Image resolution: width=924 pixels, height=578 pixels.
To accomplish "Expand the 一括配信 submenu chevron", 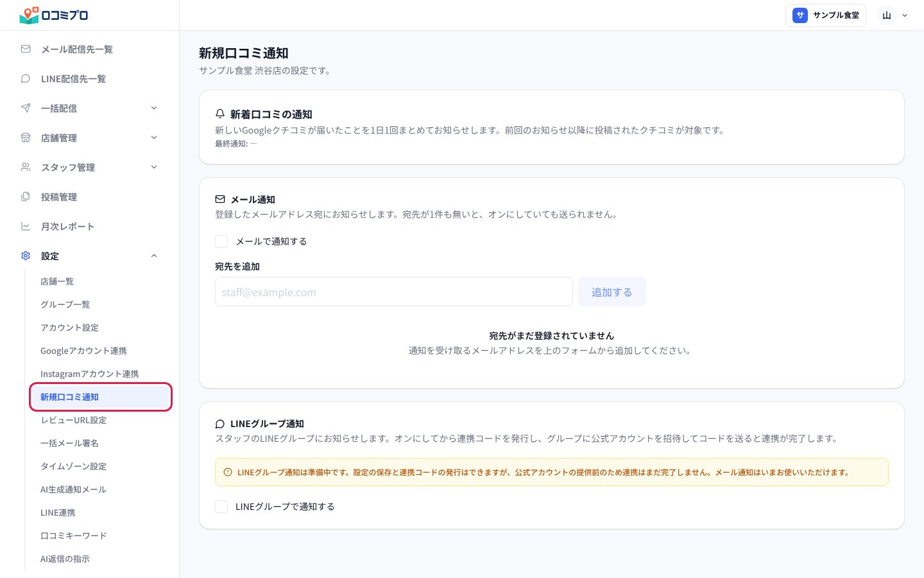I will [154, 108].
